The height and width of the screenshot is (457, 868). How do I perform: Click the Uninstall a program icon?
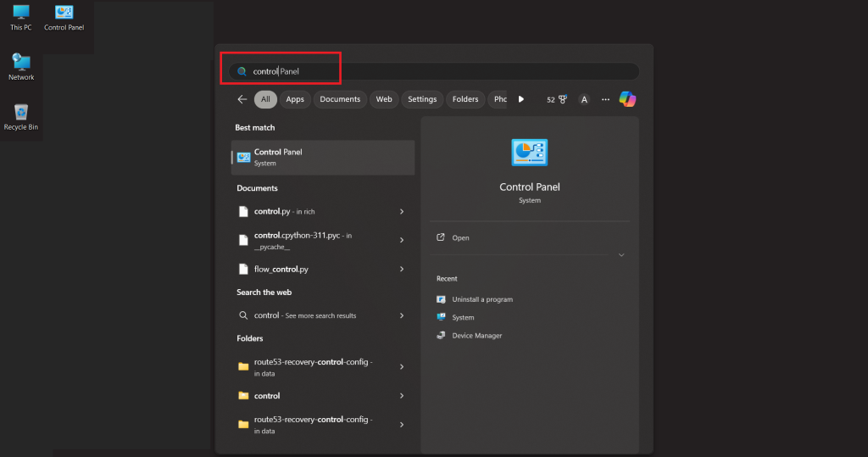pos(441,299)
